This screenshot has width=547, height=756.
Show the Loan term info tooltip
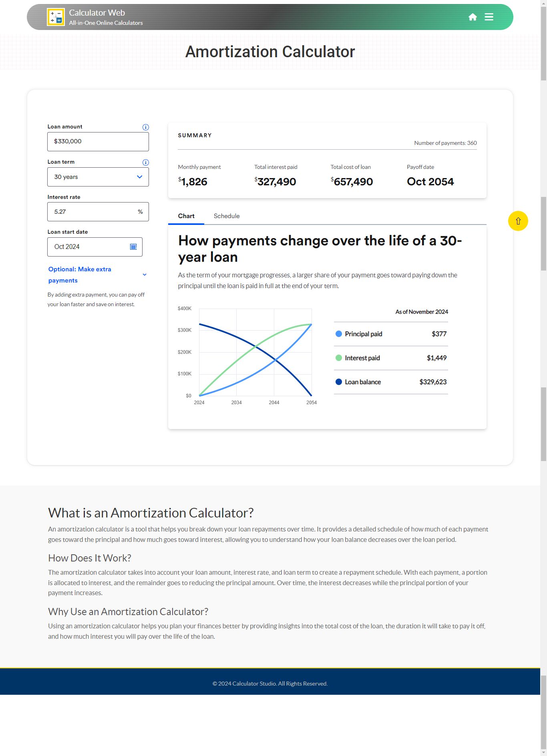point(146,162)
